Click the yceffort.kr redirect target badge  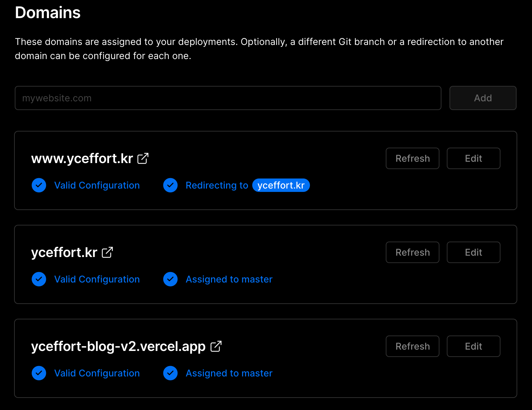[281, 185]
